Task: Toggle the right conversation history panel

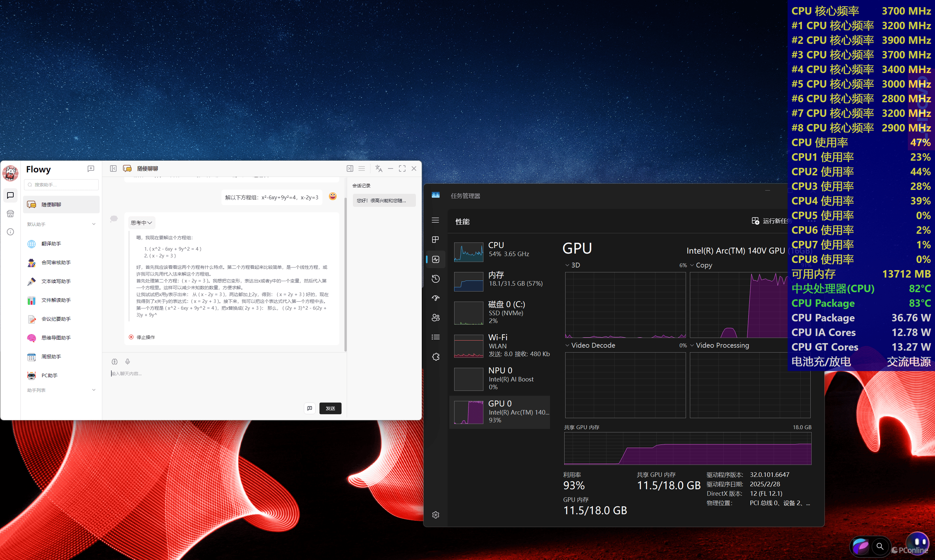Action: [x=350, y=168]
